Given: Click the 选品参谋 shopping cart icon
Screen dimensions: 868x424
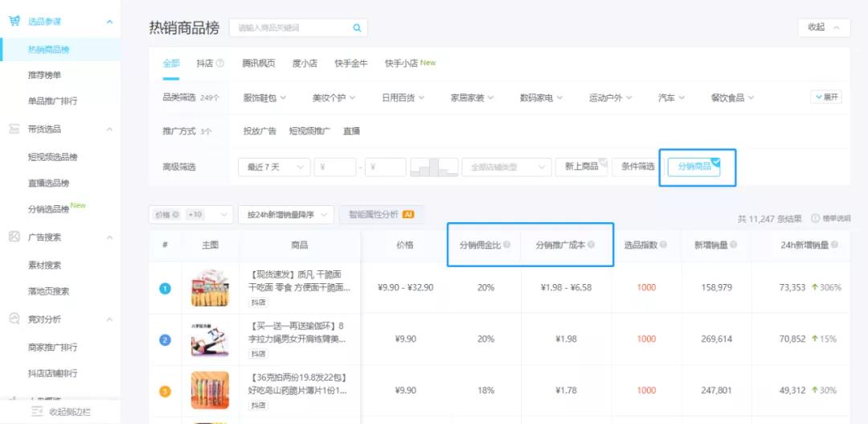Looking at the screenshot, I should (14, 21).
